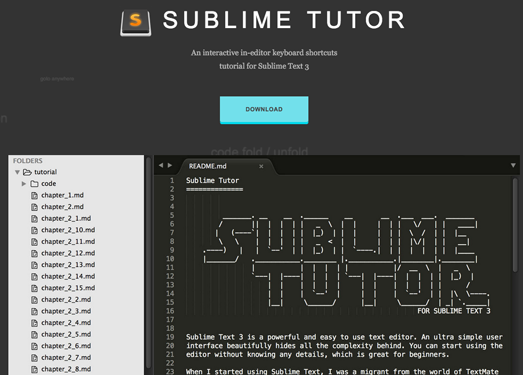Click file icon beside chapter_2_5.md

[34, 335]
